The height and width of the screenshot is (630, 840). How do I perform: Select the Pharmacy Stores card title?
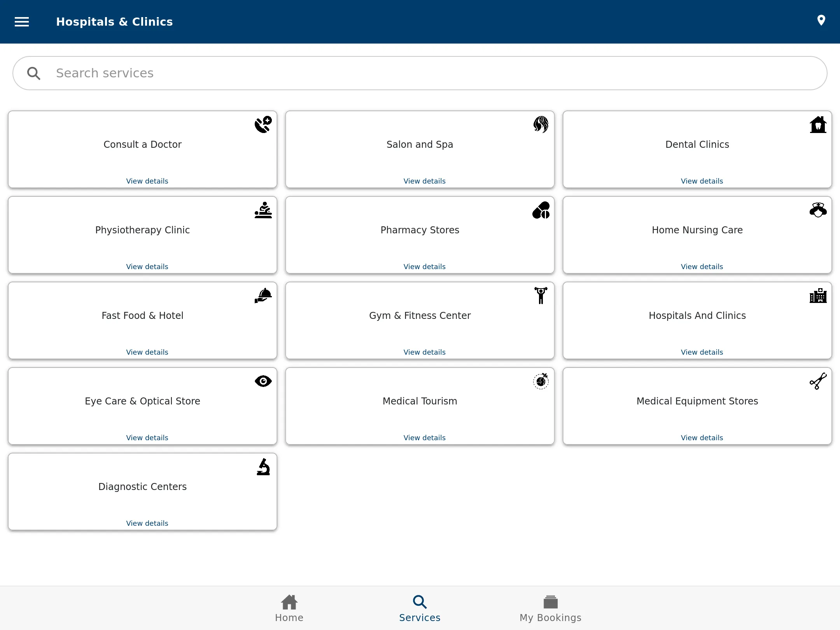[x=420, y=230]
